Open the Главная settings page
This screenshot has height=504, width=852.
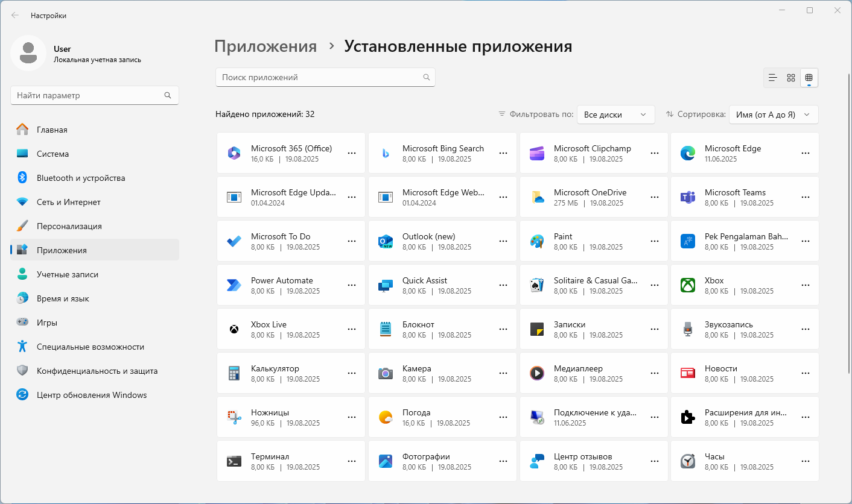point(95,130)
